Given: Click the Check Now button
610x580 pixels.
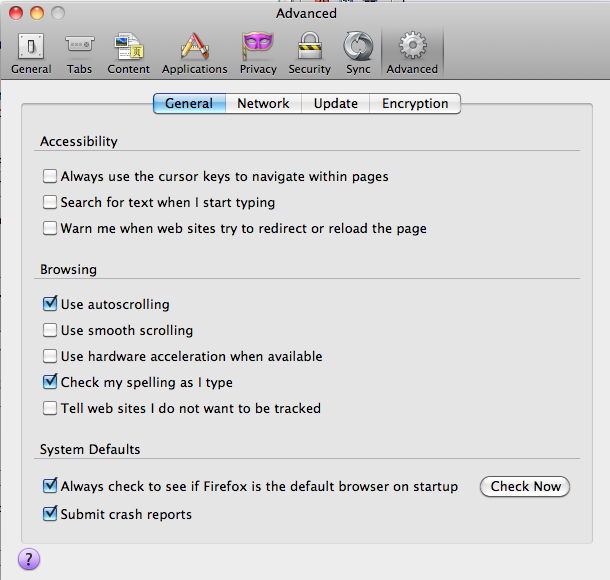Looking at the screenshot, I should pyautogui.click(x=525, y=486).
